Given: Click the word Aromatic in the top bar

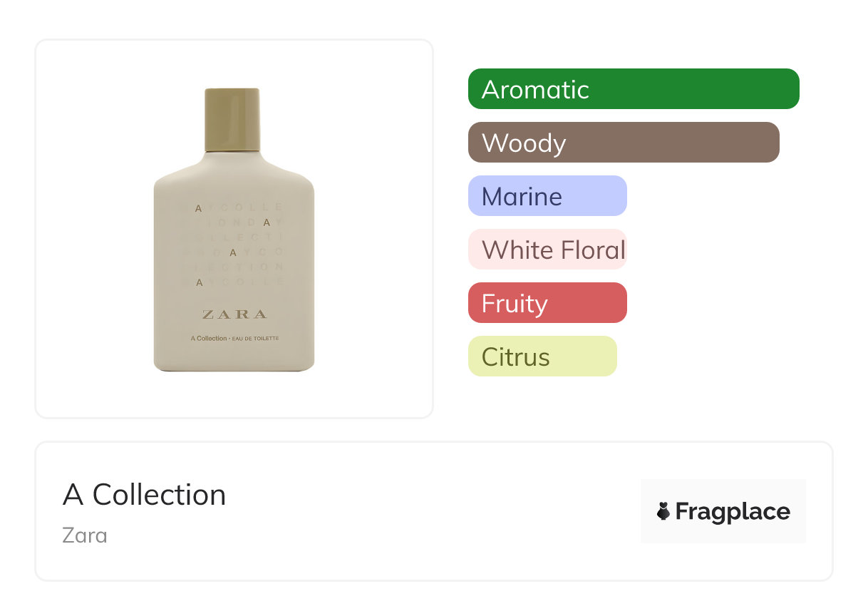Looking at the screenshot, I should pos(535,89).
